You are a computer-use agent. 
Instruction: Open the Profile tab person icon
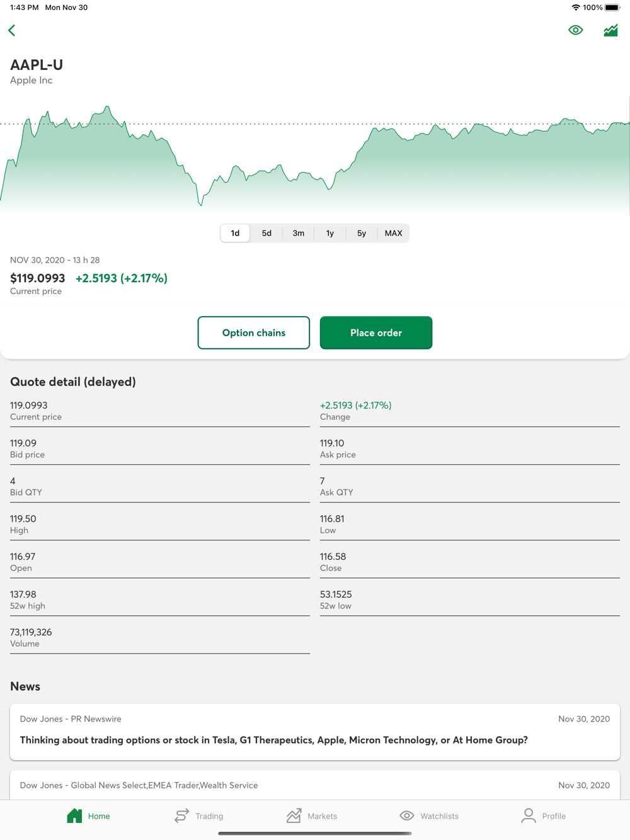(x=528, y=815)
